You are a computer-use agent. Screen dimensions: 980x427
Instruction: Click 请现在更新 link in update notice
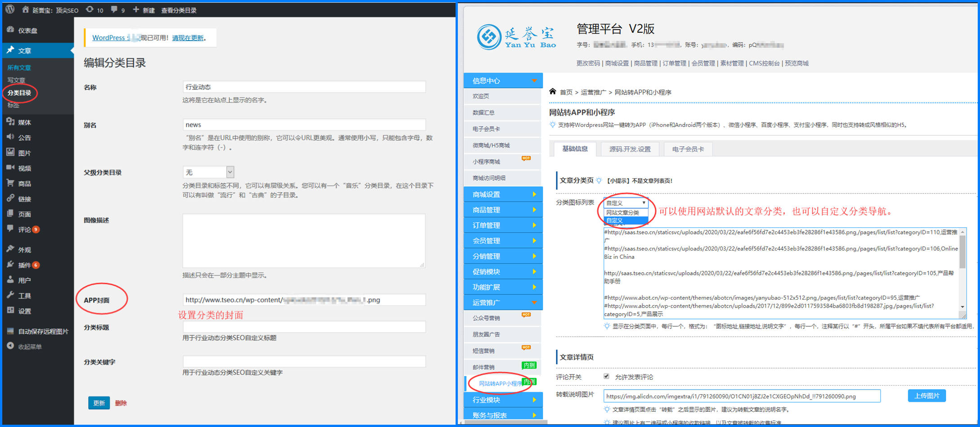188,38
